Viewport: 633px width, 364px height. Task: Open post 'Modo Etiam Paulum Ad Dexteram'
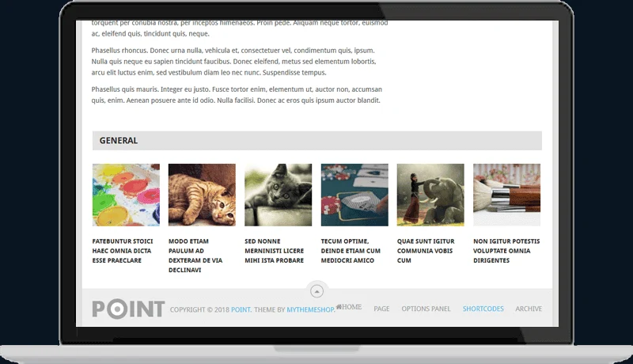coord(195,256)
